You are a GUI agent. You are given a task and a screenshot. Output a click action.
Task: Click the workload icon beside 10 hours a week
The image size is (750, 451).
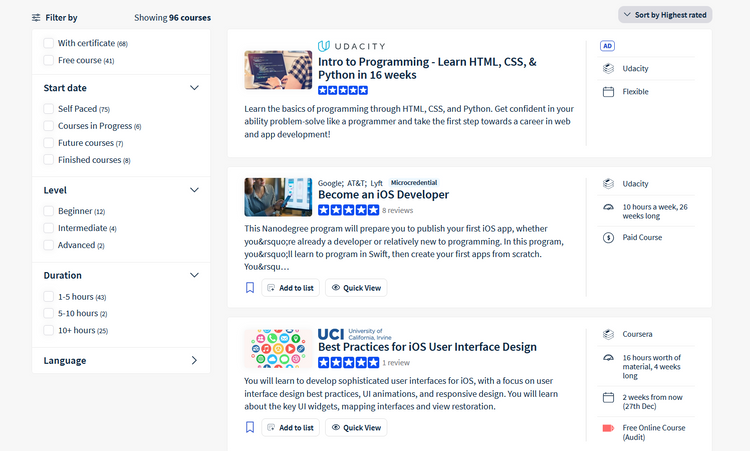click(608, 207)
